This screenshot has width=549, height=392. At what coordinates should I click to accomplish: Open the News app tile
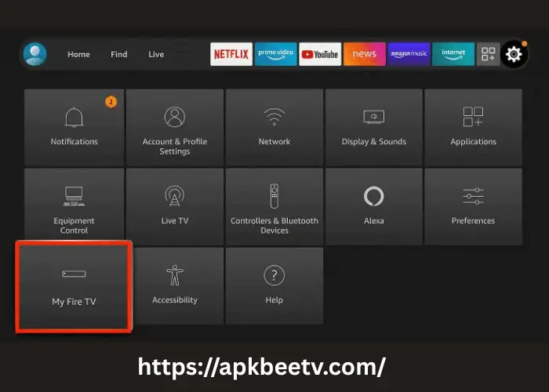pyautogui.click(x=364, y=54)
